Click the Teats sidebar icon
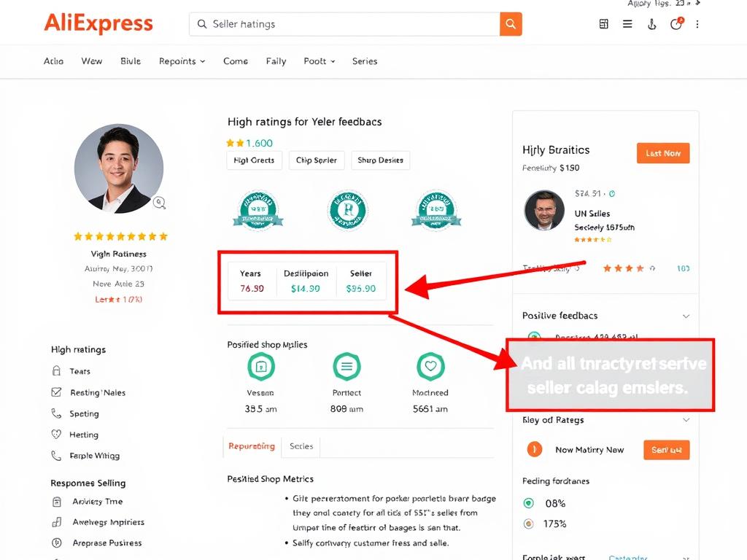Image resolution: width=747 pixels, height=560 pixels. (56, 371)
